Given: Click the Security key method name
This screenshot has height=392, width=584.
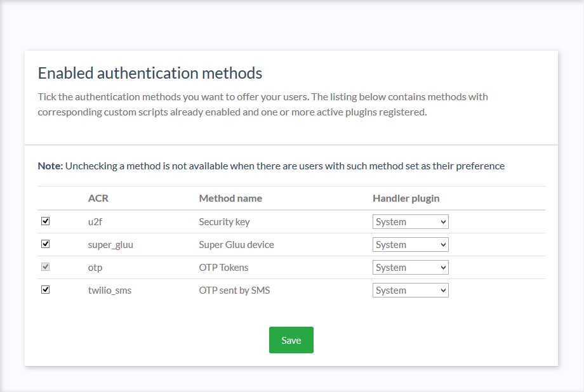Looking at the screenshot, I should click(224, 221).
